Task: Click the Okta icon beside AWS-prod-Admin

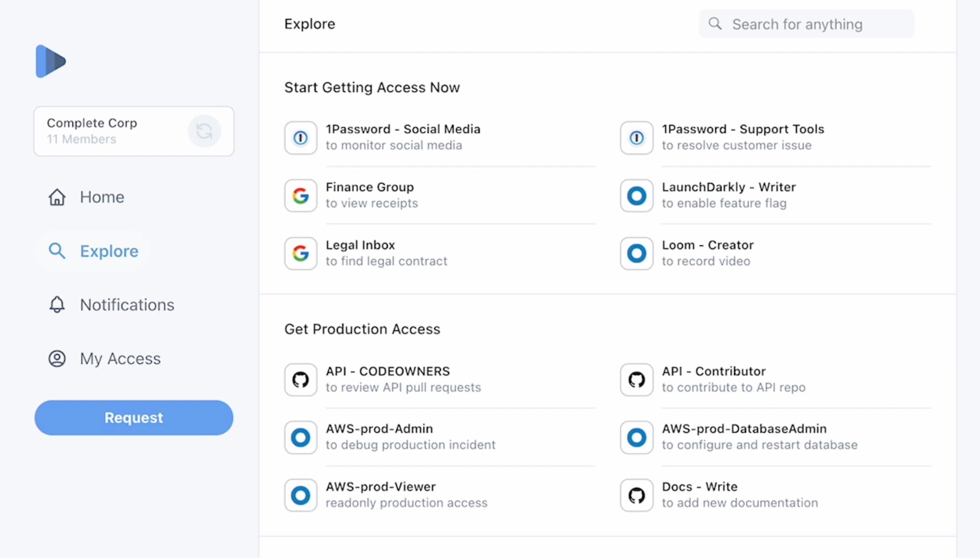Action: point(301,437)
